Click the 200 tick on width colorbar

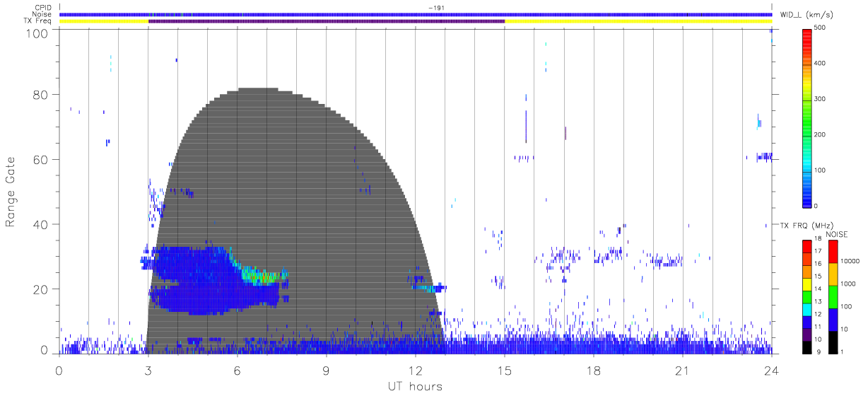coord(819,135)
